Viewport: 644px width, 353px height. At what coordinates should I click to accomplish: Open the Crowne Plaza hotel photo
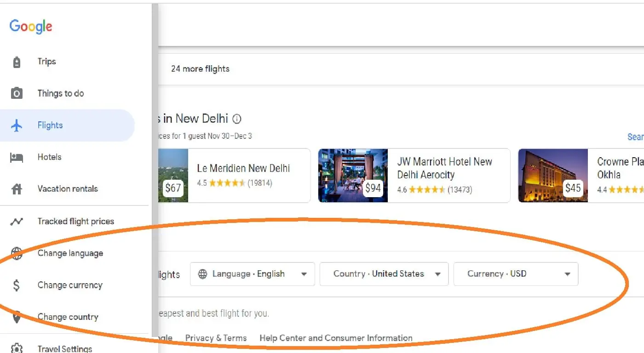553,176
